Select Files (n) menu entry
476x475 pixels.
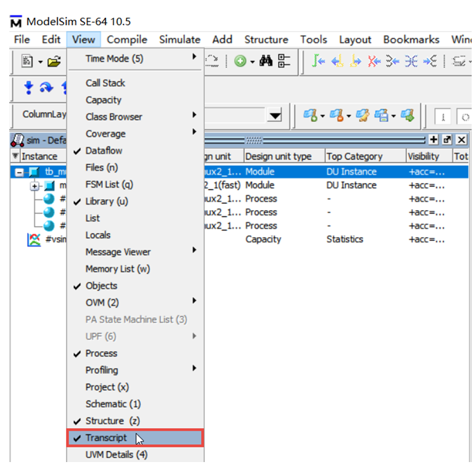click(136, 168)
